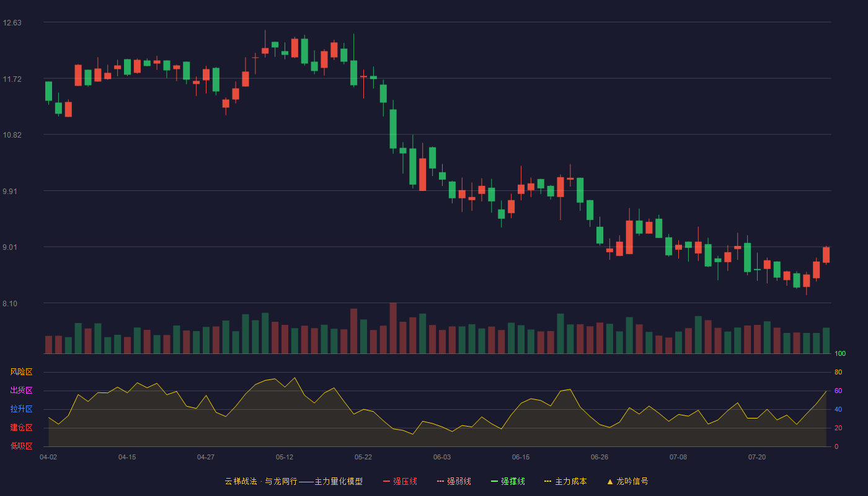Select the 拉升区 zone label

click(x=21, y=409)
